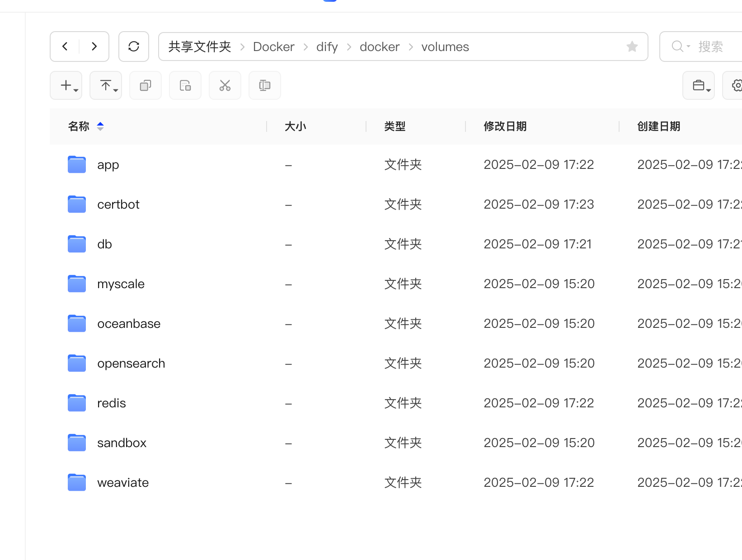The height and width of the screenshot is (560, 742).
Task: Click the rename icon in toolbar
Action: pos(265,85)
